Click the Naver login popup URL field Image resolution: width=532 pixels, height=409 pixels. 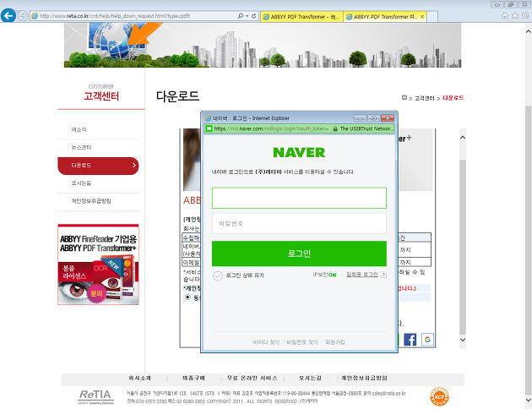[x=271, y=128]
